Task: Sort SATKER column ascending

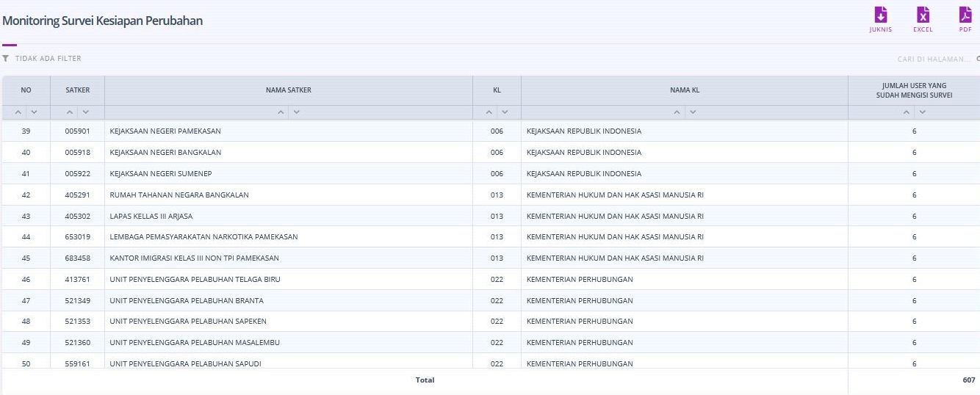Action: click(70, 112)
